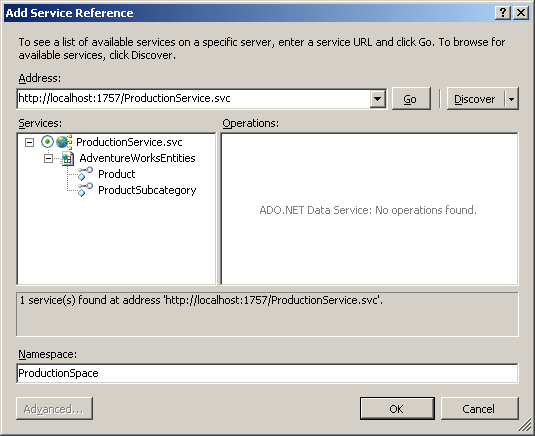This screenshot has height=436, width=535.
Task: Open the Discover button dropdown arrow
Action: 511,99
